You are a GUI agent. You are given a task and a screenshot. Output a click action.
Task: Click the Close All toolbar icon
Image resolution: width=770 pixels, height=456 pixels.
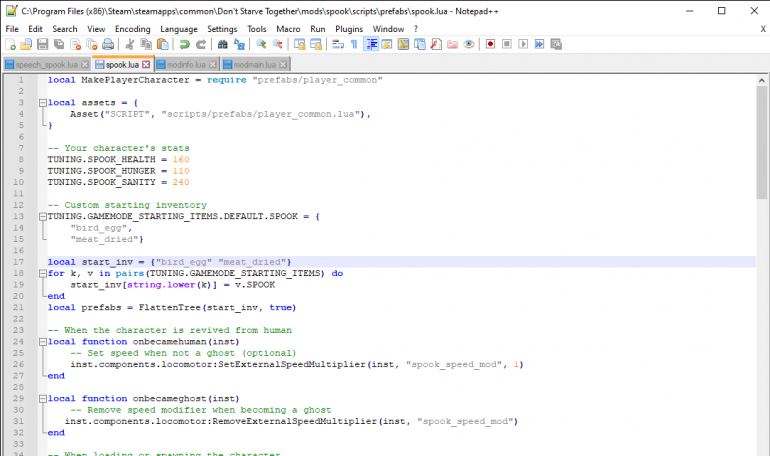pos(92,45)
